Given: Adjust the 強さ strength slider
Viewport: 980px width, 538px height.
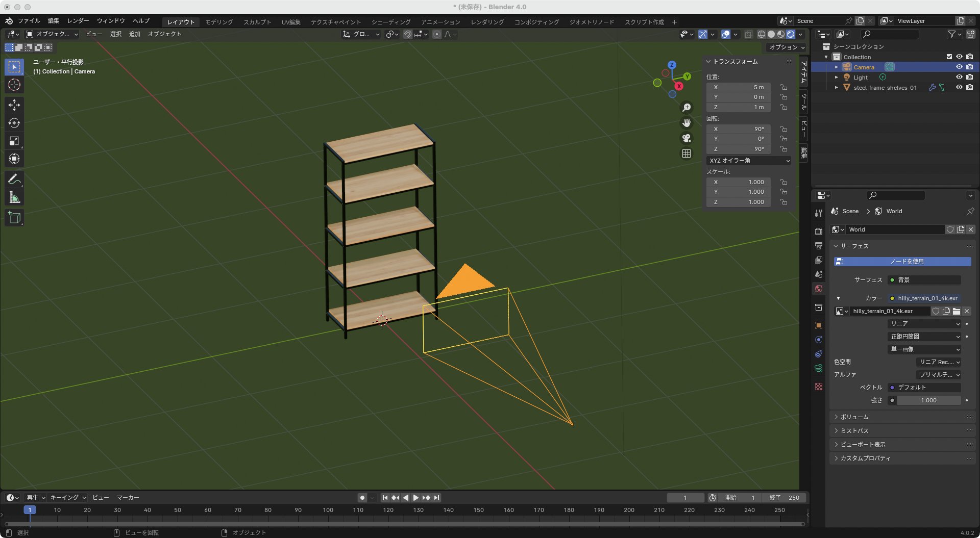Looking at the screenshot, I should (928, 400).
